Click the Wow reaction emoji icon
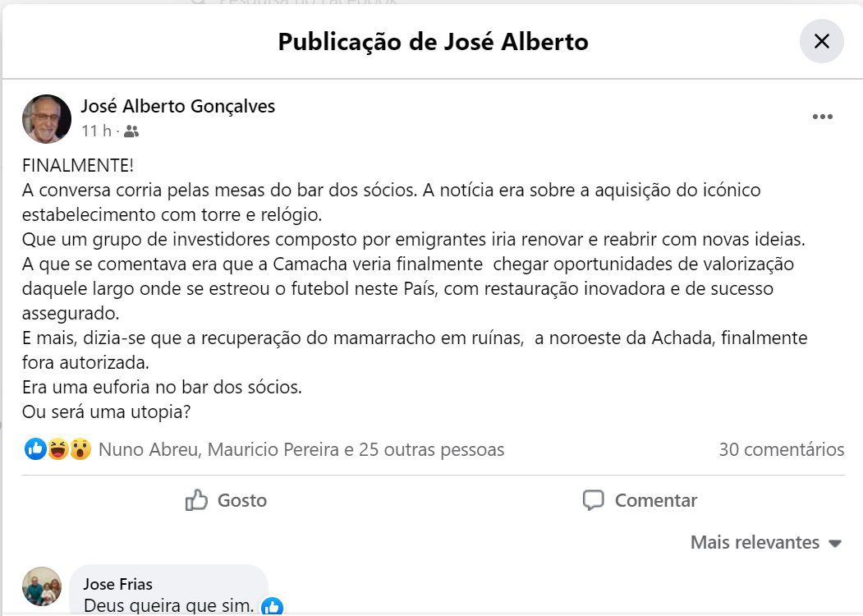Viewport: 863px width, 616px height. pyautogui.click(x=80, y=449)
